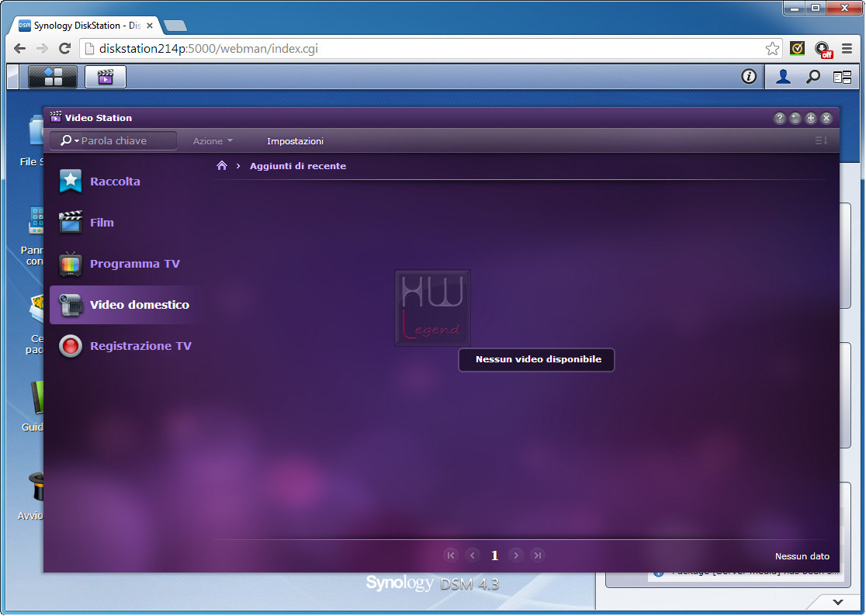Bookmark the page with the star icon
This screenshot has height=616, width=866.
click(x=773, y=49)
